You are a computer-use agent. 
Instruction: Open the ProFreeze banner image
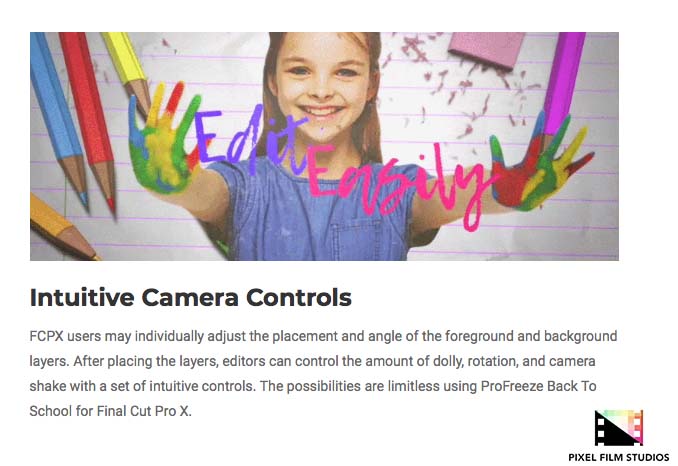click(x=324, y=146)
